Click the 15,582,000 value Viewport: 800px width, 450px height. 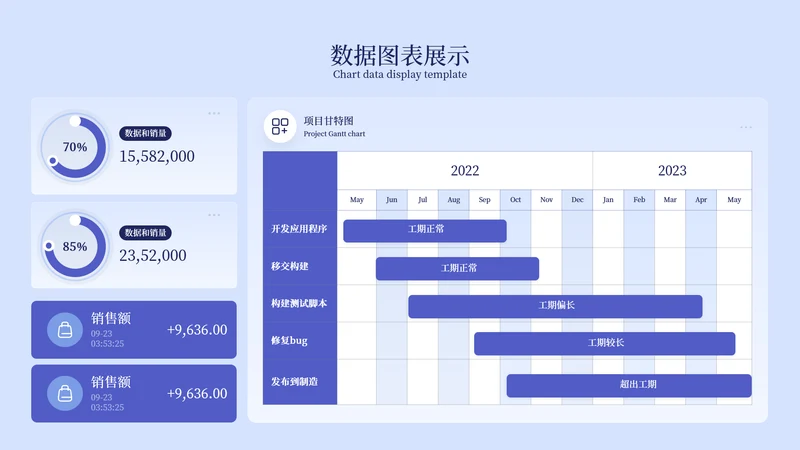(157, 156)
